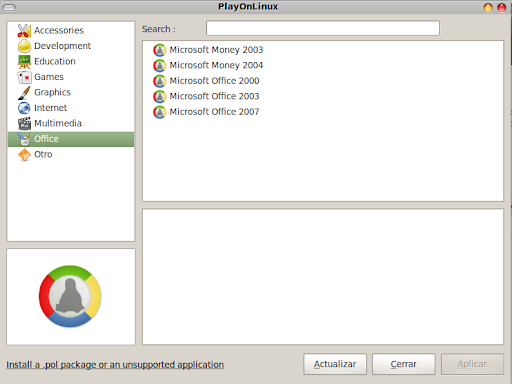512x384 pixels.
Task: Open the Otro category
Action: 71,155
